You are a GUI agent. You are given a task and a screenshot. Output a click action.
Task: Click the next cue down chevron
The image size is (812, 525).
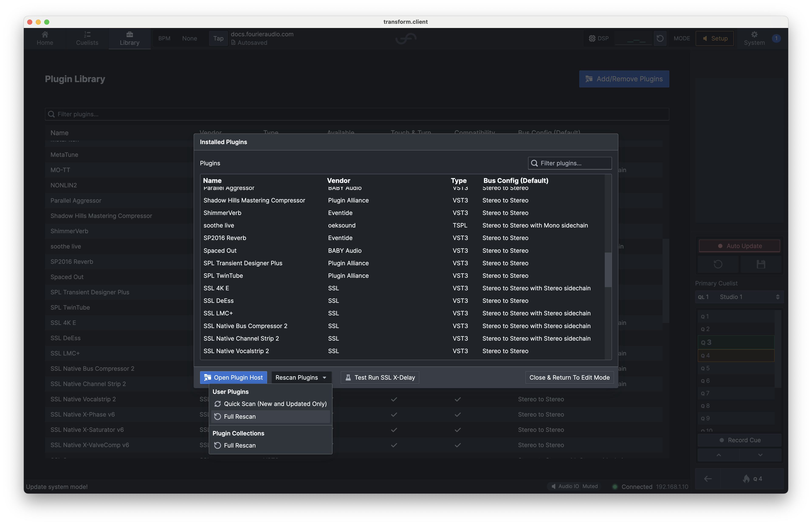[760, 455]
